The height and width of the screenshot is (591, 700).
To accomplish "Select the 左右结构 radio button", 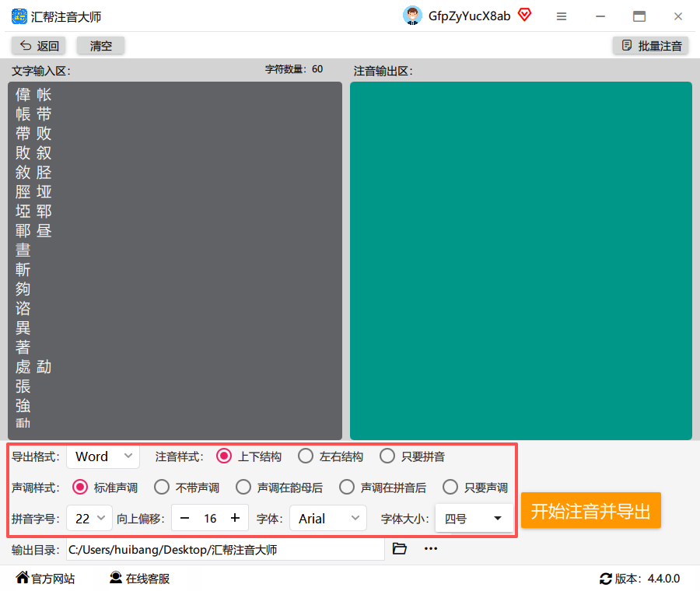I will click(306, 456).
